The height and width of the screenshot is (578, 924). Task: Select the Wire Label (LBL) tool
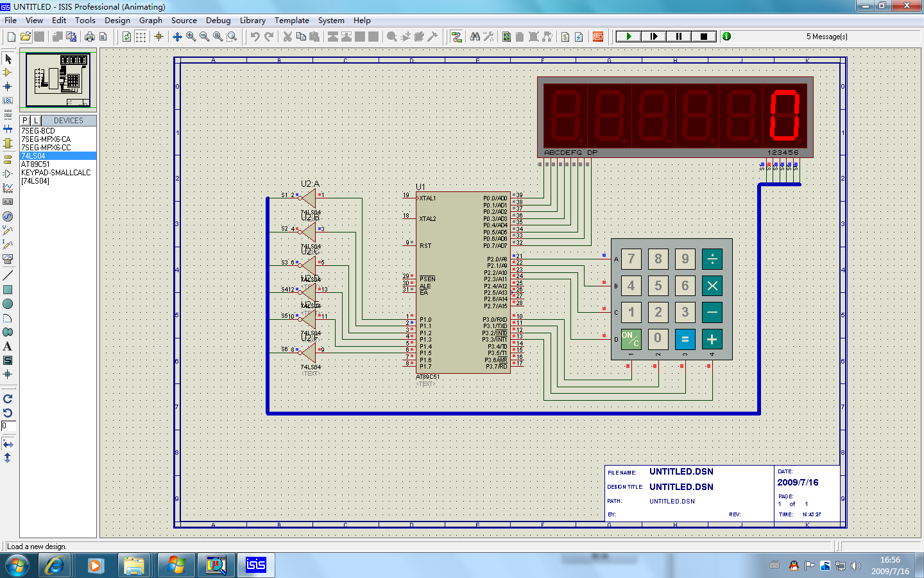(8, 100)
